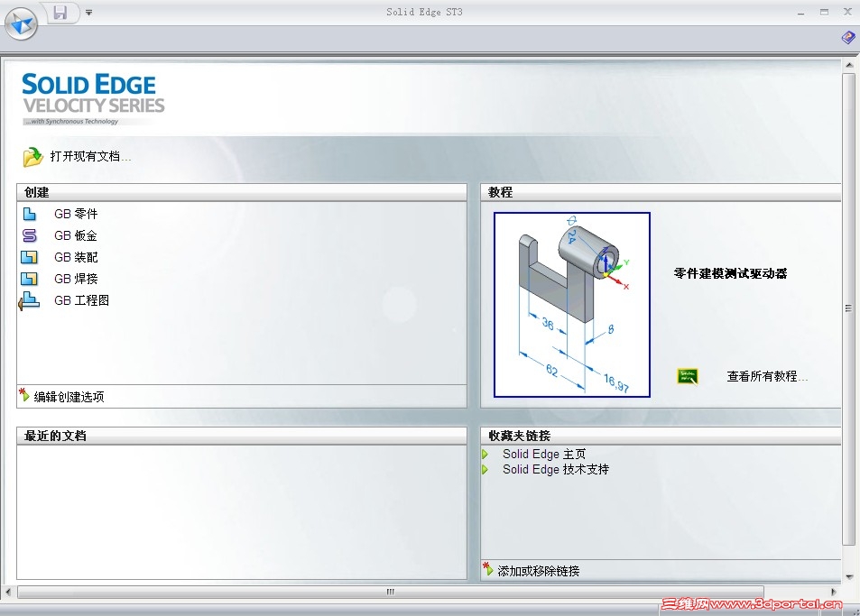Click the 添加或移除链接 arrow icon
This screenshot has width=860, height=616.
tap(488, 569)
